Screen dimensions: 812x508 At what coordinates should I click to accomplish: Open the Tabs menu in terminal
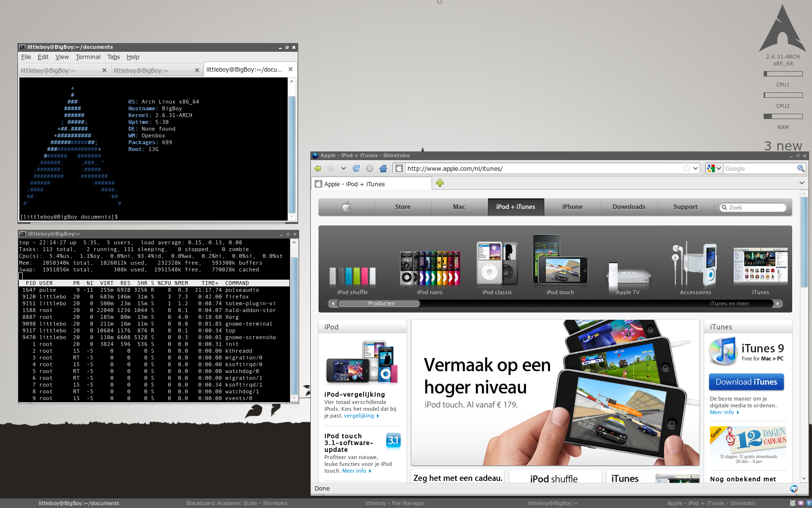(114, 57)
